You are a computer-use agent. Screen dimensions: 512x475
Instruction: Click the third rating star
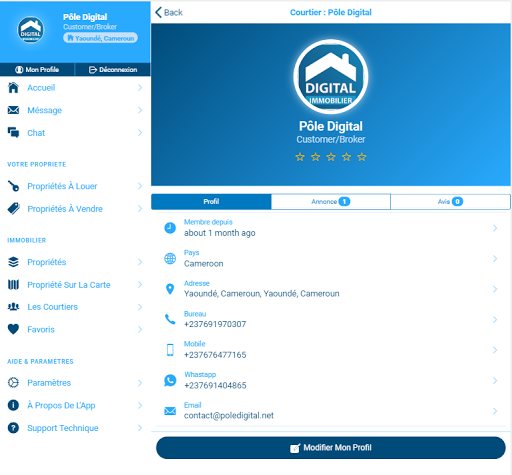[331, 157]
